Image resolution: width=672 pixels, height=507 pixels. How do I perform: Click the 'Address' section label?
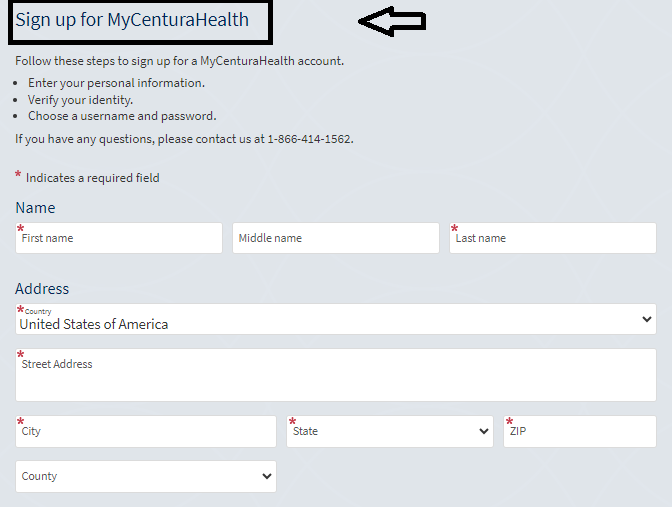pos(42,289)
